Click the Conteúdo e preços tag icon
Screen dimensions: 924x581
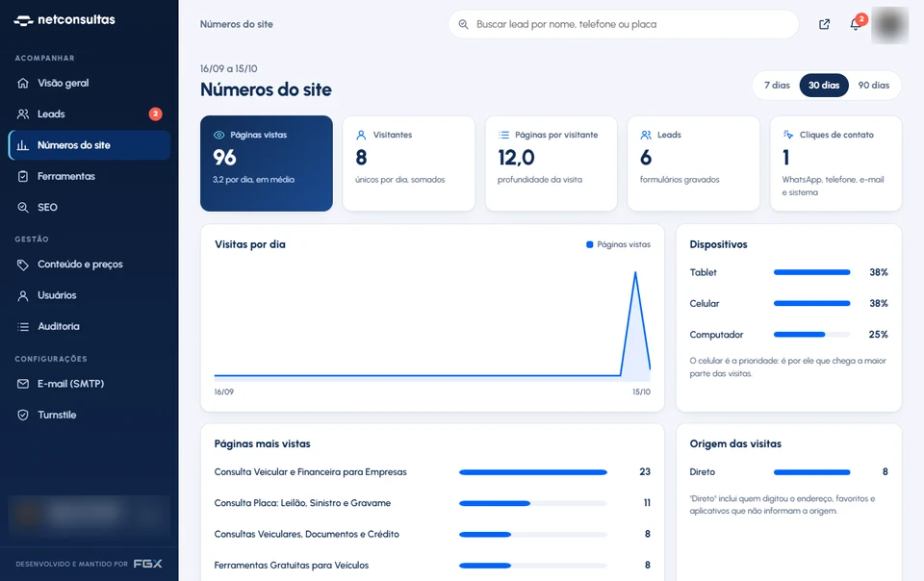pyautogui.click(x=23, y=265)
